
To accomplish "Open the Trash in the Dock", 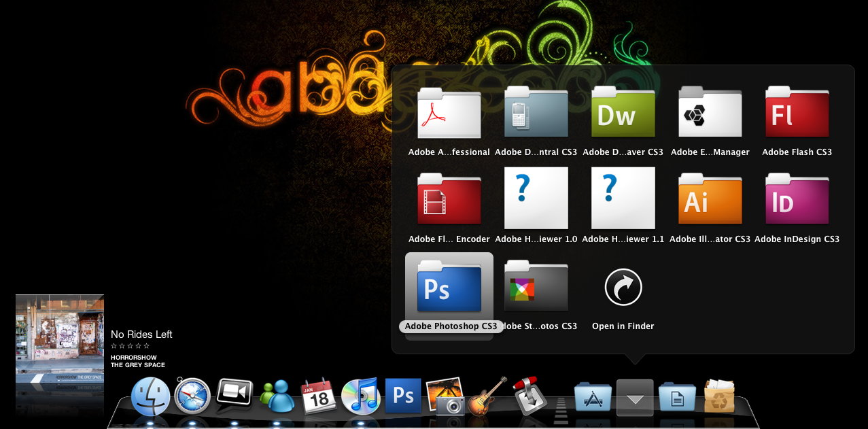I will tap(719, 396).
